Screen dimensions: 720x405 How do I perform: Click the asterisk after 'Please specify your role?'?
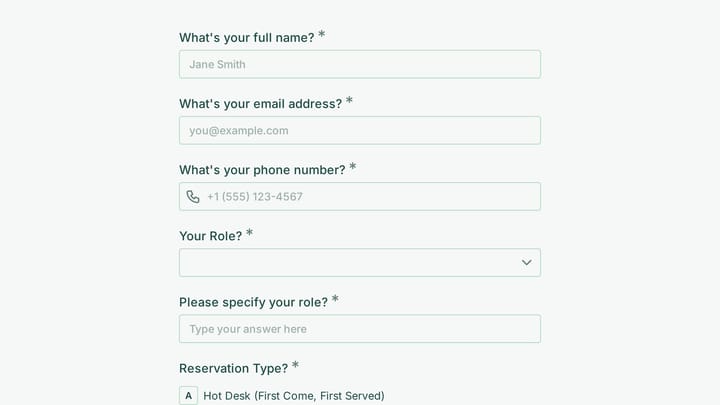pos(335,299)
